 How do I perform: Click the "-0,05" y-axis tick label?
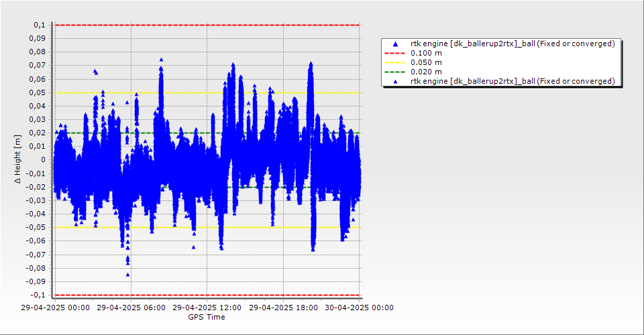36,228
